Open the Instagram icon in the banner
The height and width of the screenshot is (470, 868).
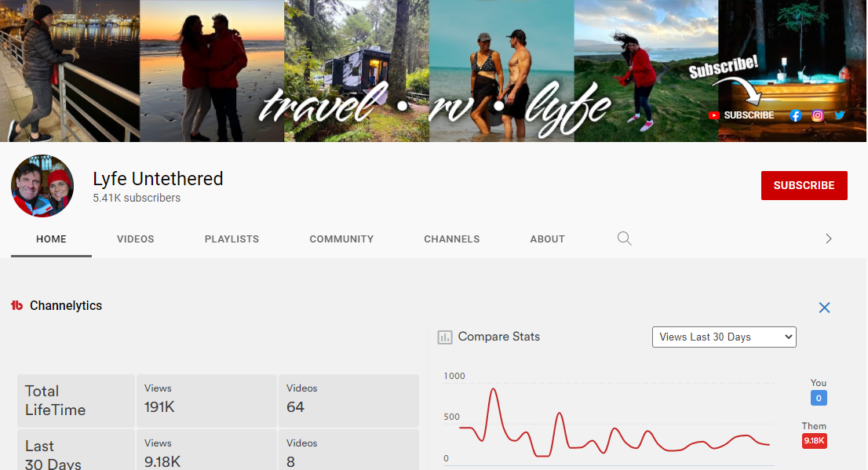[818, 115]
